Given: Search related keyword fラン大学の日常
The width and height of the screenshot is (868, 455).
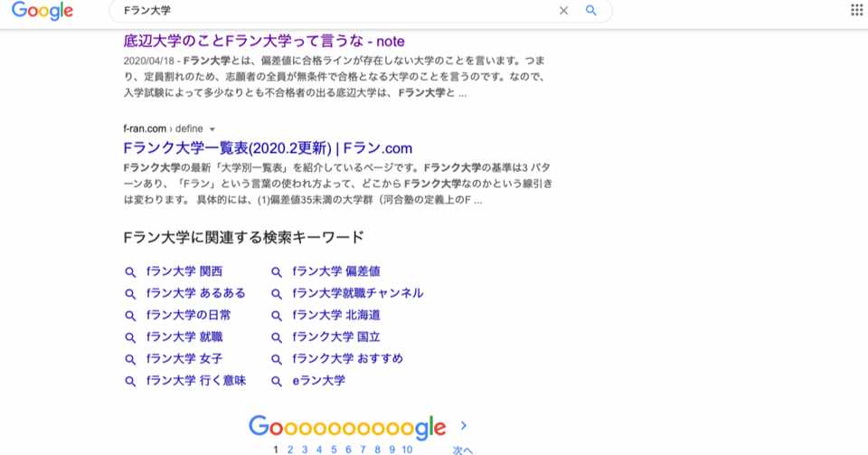Looking at the screenshot, I should pos(188,315).
